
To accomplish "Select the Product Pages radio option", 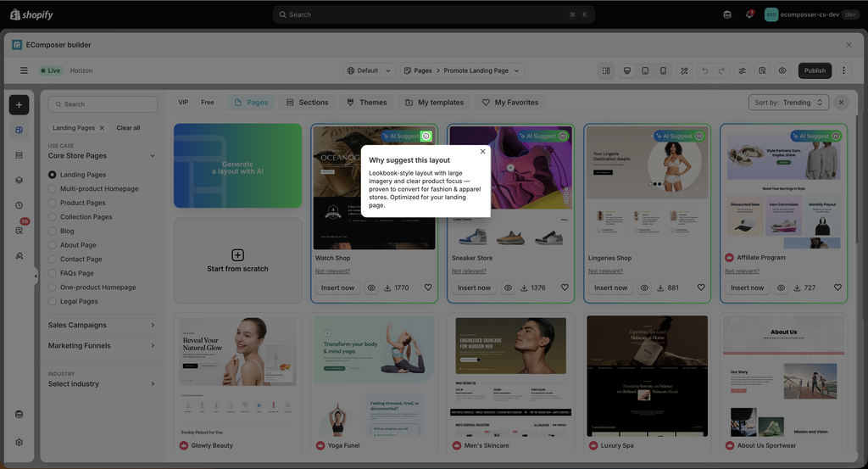I will pos(52,203).
